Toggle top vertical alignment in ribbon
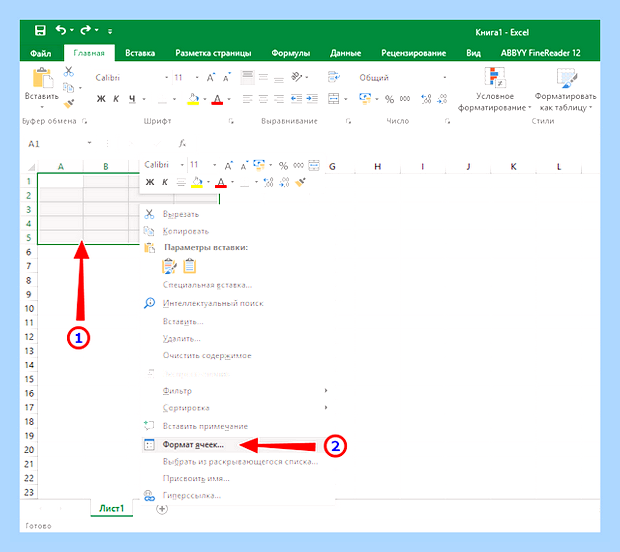 pos(248,77)
